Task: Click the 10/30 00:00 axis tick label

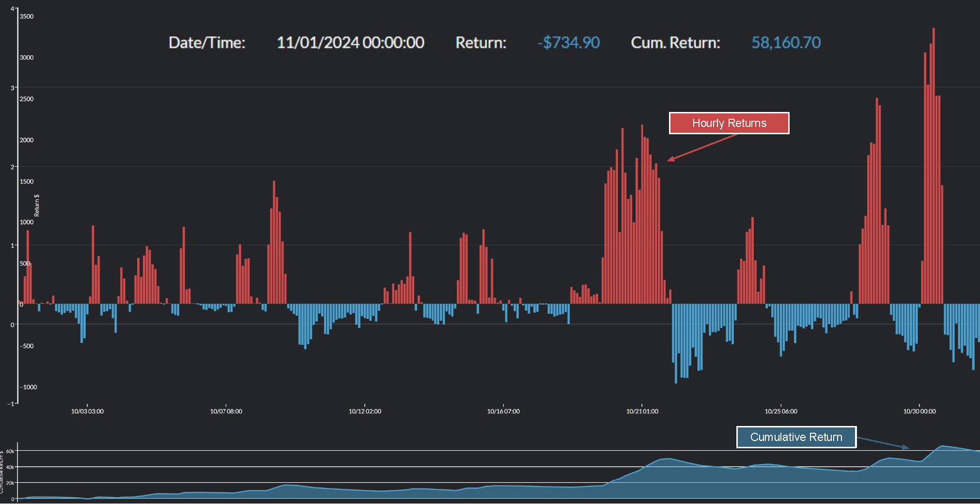Action: click(919, 411)
